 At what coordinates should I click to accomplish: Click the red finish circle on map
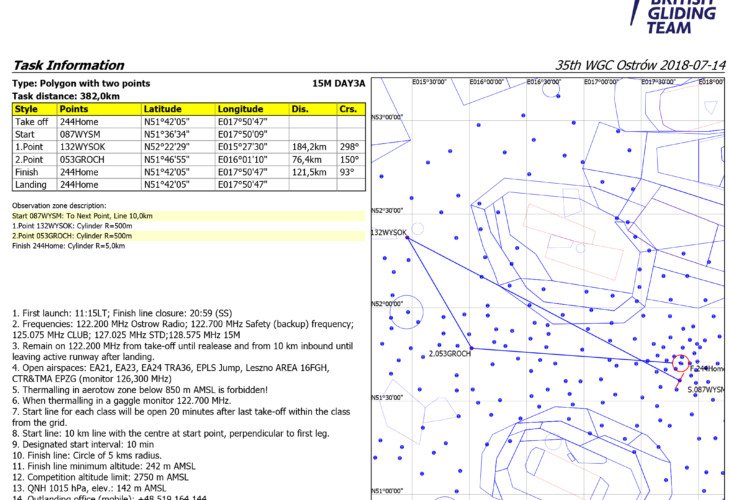pyautogui.click(x=680, y=365)
